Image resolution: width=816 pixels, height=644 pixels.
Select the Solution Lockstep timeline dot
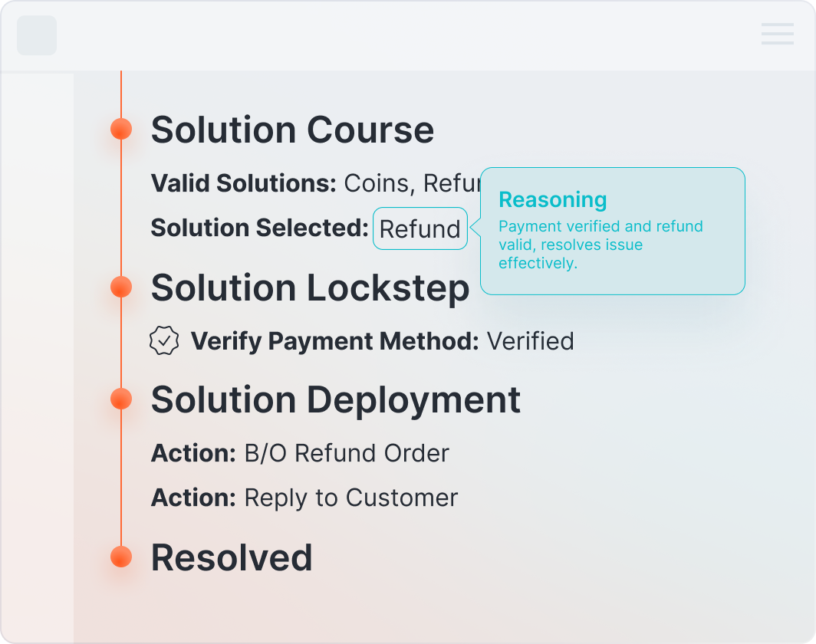coord(120,287)
